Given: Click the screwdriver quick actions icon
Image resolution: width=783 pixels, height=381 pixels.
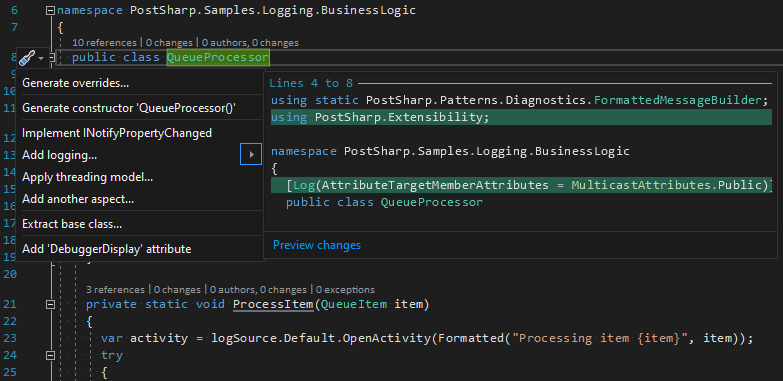Looking at the screenshot, I should (26, 59).
